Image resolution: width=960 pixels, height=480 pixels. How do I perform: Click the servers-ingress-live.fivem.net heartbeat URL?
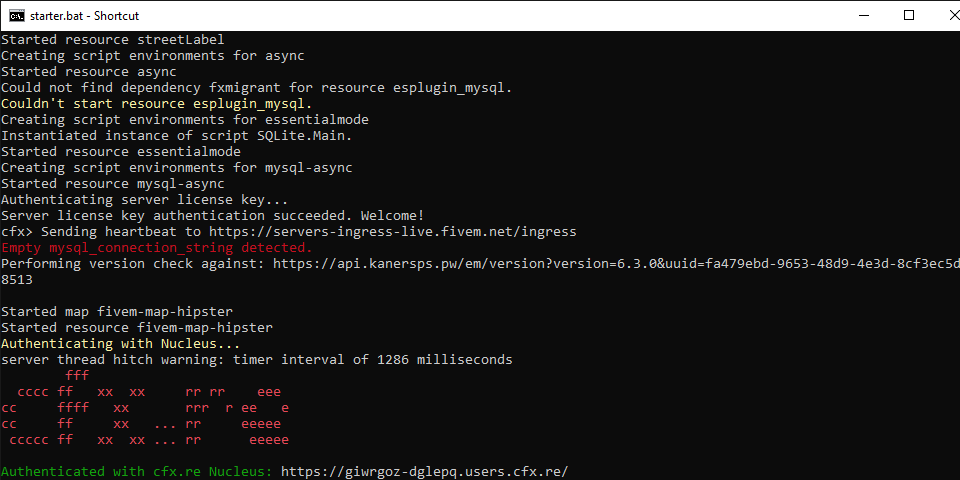392,231
